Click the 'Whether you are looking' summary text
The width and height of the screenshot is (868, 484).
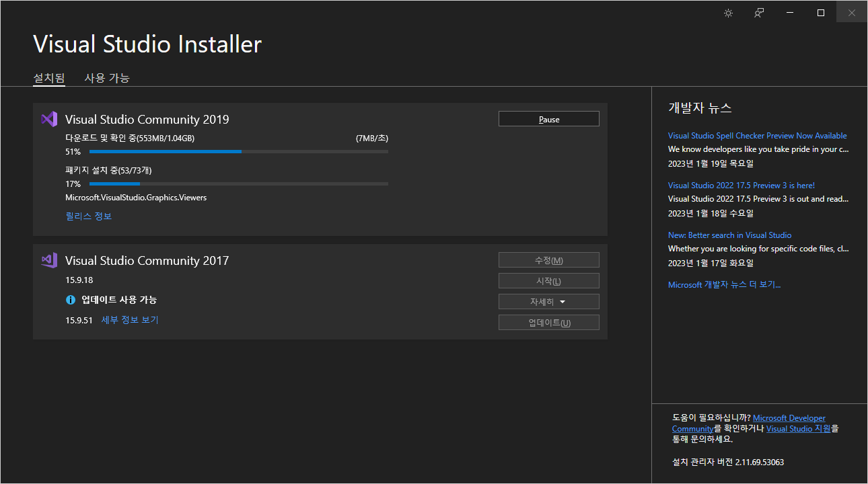pos(758,249)
